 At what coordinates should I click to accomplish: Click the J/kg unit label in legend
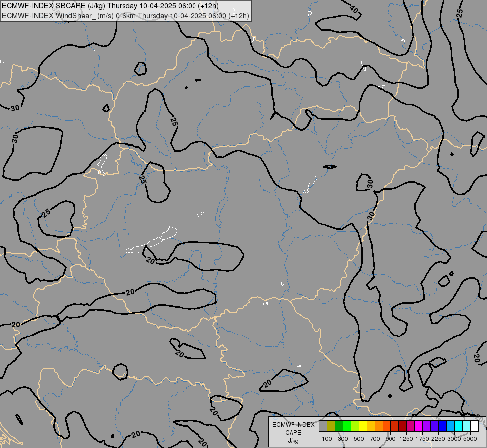pyautogui.click(x=293, y=441)
